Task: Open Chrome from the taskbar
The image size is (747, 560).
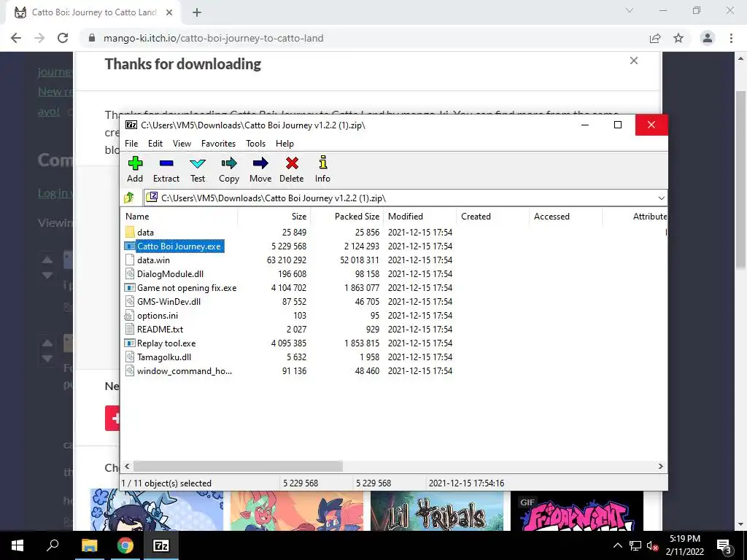Action: (x=125, y=545)
